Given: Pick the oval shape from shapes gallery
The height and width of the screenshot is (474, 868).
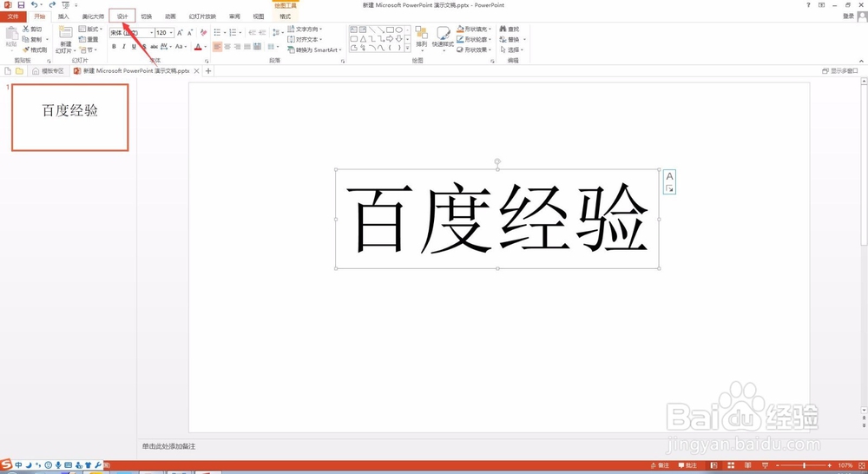Looking at the screenshot, I should coord(398,30).
